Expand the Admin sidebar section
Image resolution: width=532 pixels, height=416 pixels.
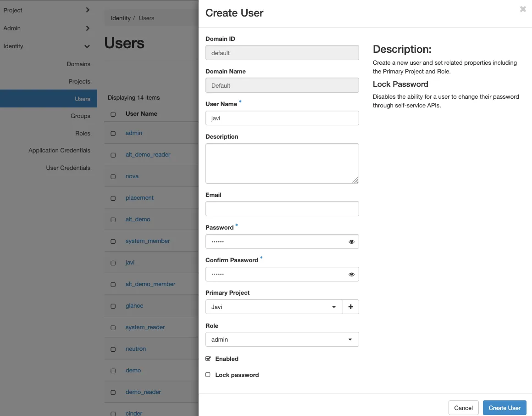point(48,28)
